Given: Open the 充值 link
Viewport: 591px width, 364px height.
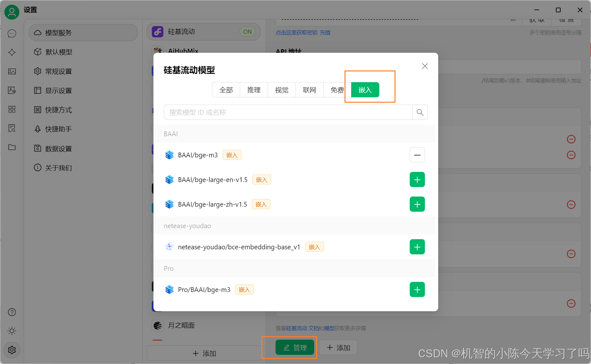Looking at the screenshot, I should coord(325,33).
